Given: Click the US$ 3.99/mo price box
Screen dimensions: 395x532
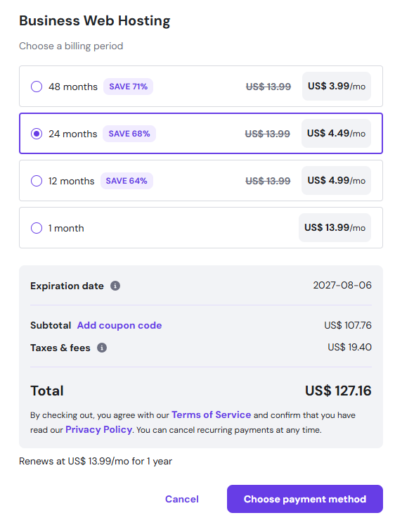Looking at the screenshot, I should pyautogui.click(x=337, y=86).
